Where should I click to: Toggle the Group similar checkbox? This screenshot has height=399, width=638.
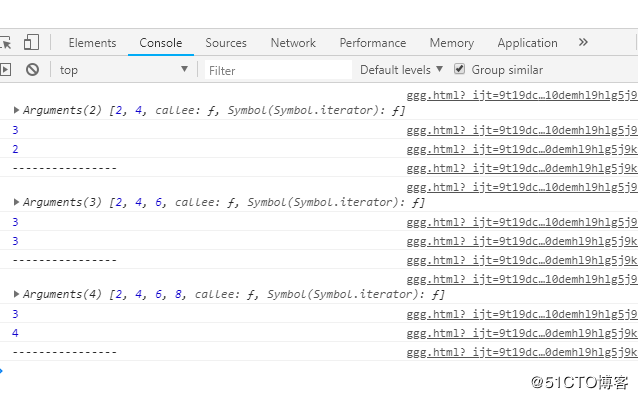[x=459, y=69]
